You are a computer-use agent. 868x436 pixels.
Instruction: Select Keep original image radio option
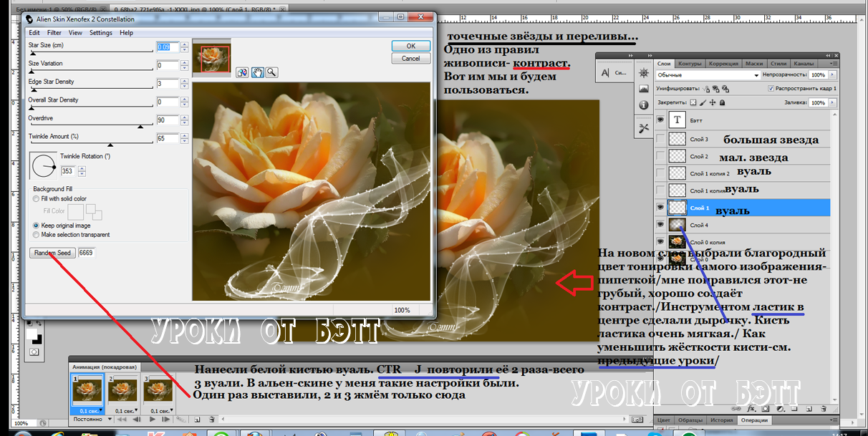pos(37,225)
